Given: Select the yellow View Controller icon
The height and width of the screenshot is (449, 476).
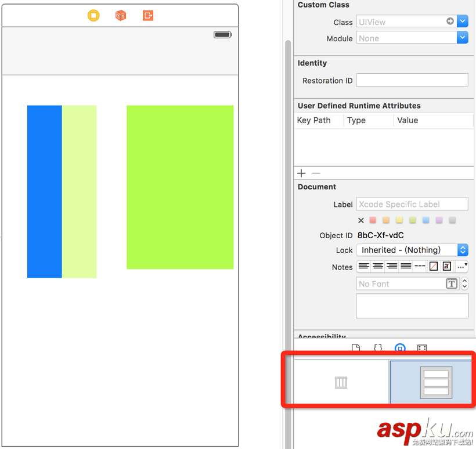Looking at the screenshot, I should (x=93, y=16).
